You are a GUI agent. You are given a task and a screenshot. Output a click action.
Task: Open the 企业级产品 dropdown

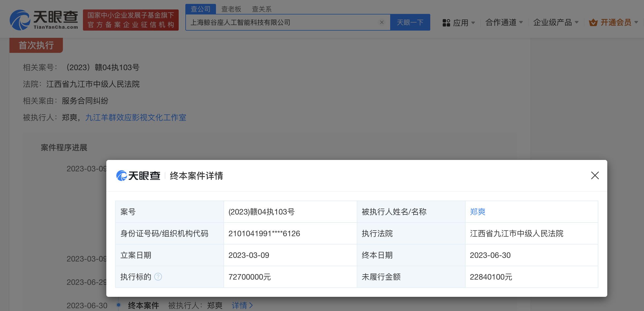pos(556,23)
